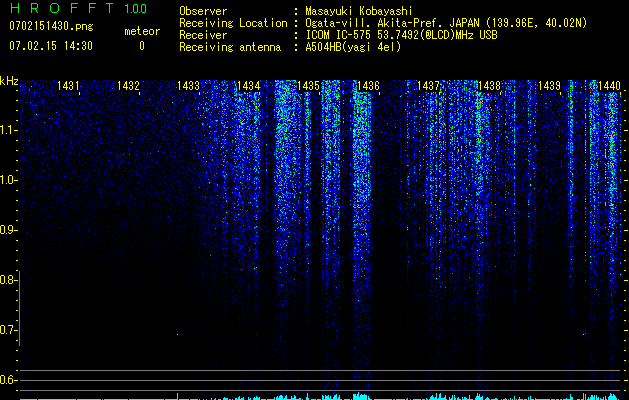Click the 'Observer' field label
This screenshot has height=400, width=629.
(x=203, y=11)
